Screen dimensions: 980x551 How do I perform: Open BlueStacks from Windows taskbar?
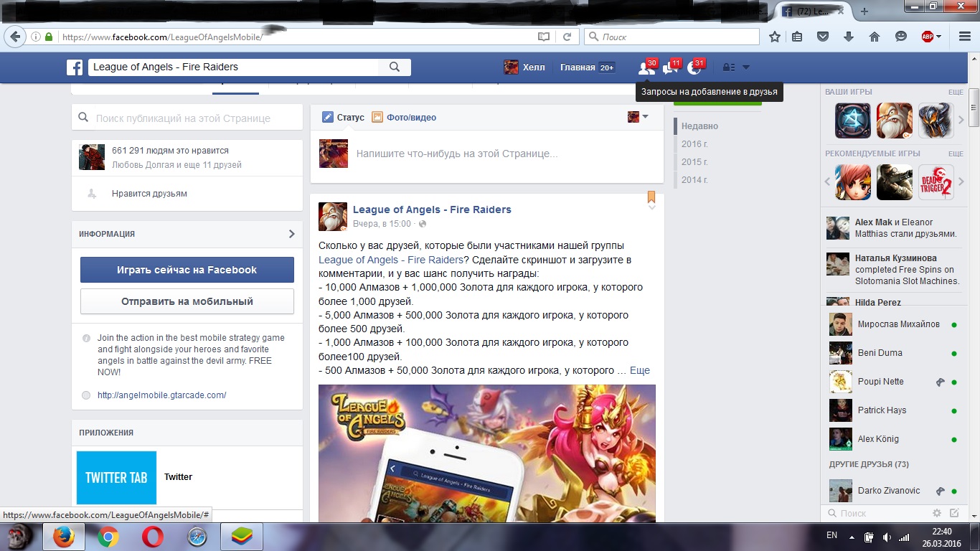[242, 537]
